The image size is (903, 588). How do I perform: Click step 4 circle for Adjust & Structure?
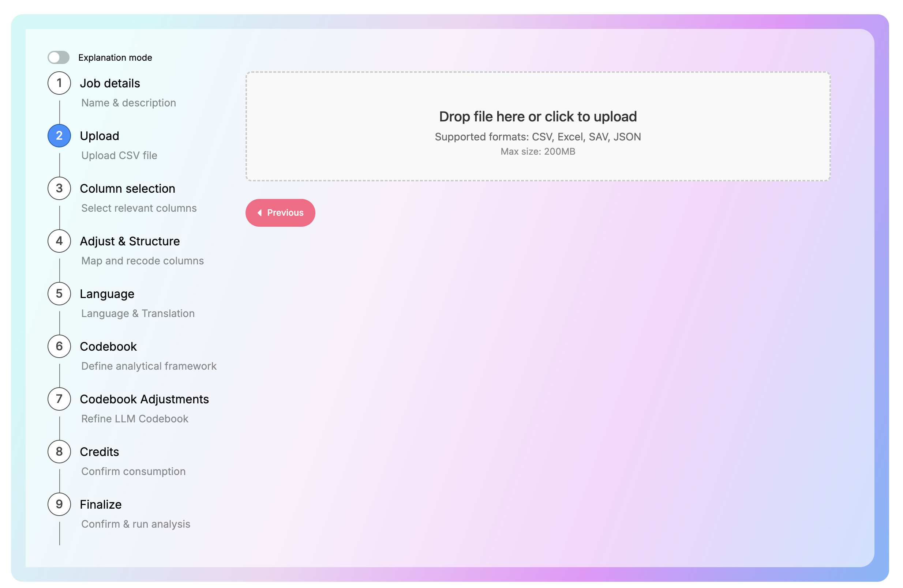59,241
